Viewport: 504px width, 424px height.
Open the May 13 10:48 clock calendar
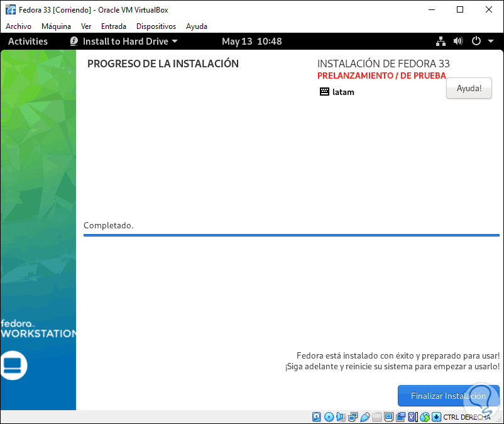tap(251, 41)
